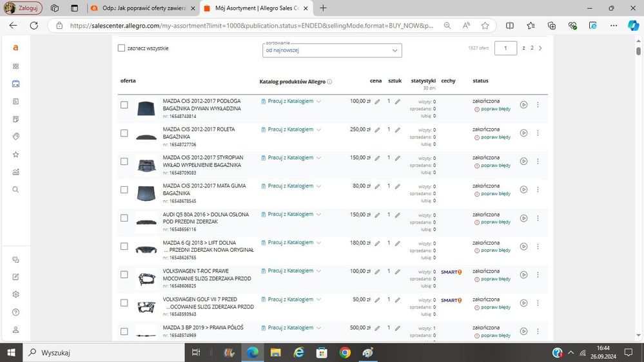Open a new browser tab
Image resolution: width=644 pixels, height=362 pixels.
click(323, 8)
